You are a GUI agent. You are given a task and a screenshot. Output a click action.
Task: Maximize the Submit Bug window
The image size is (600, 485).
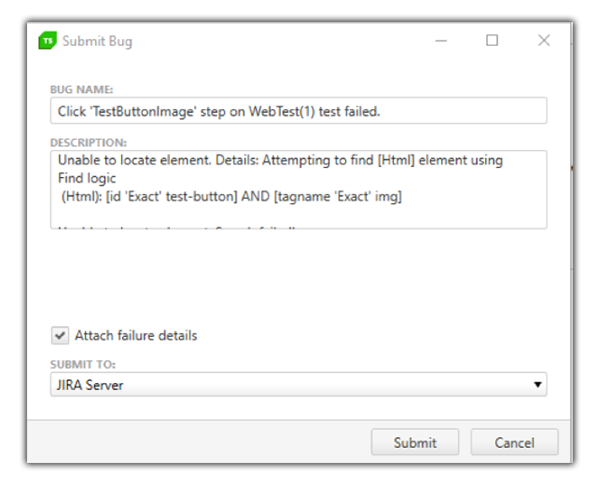[492, 40]
